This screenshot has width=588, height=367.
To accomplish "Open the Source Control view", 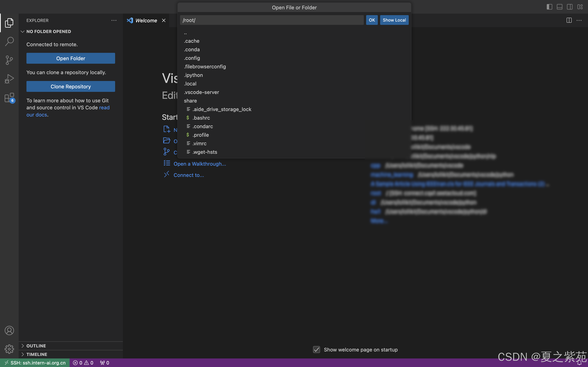I will pyautogui.click(x=9, y=60).
